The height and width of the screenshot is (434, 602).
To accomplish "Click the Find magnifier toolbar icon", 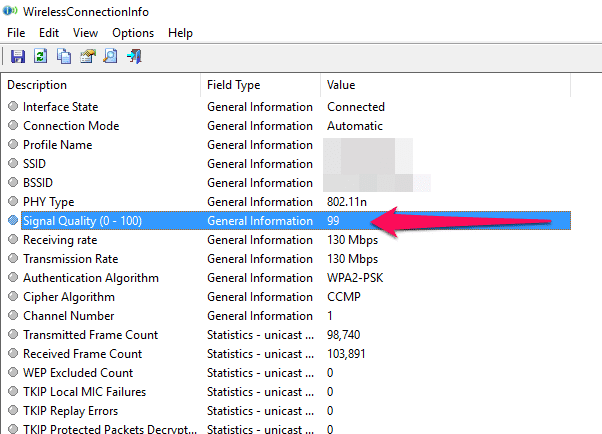I will 110,56.
